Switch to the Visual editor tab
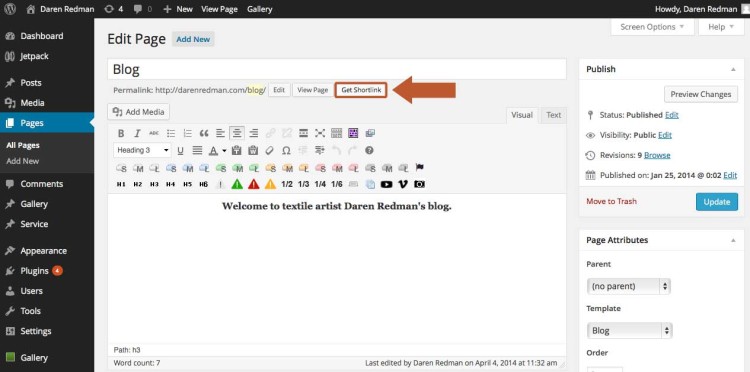This screenshot has height=372, width=750. point(522,115)
